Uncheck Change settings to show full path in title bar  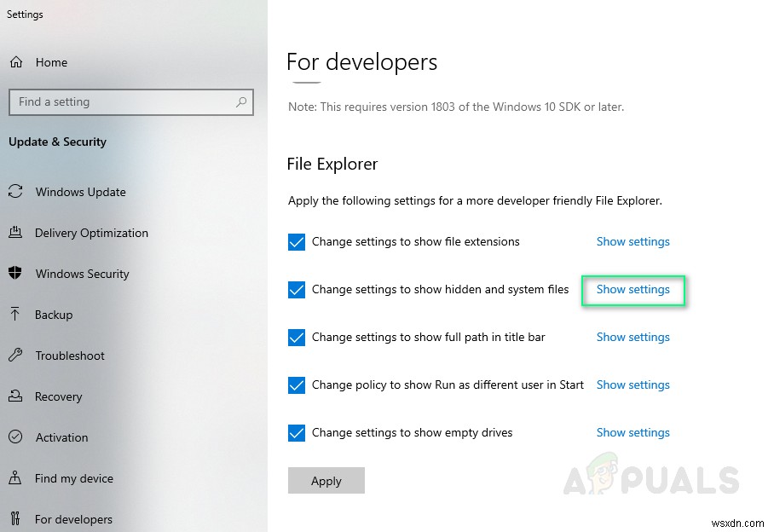pyautogui.click(x=297, y=338)
